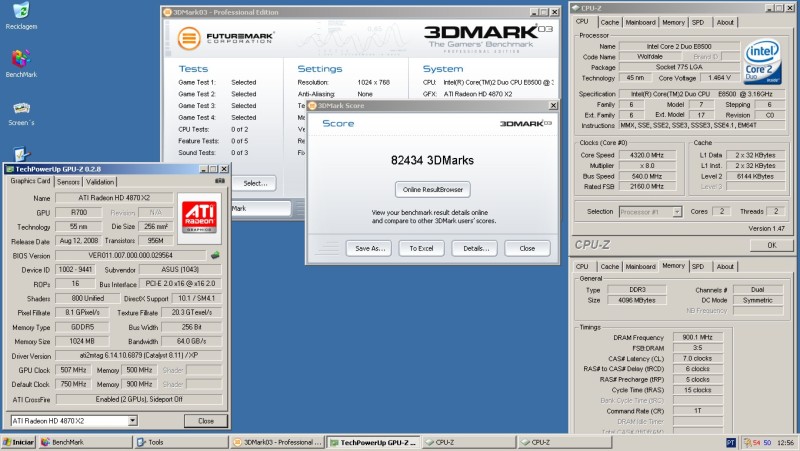This screenshot has height=451, width=800.
Task: Click the DRAM Frequency 900.1 MHz value
Action: (x=697, y=337)
